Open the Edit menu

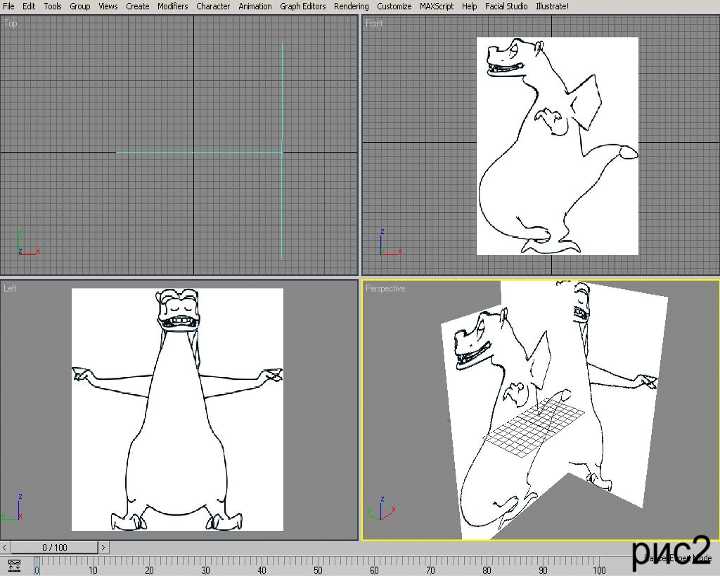(29, 6)
